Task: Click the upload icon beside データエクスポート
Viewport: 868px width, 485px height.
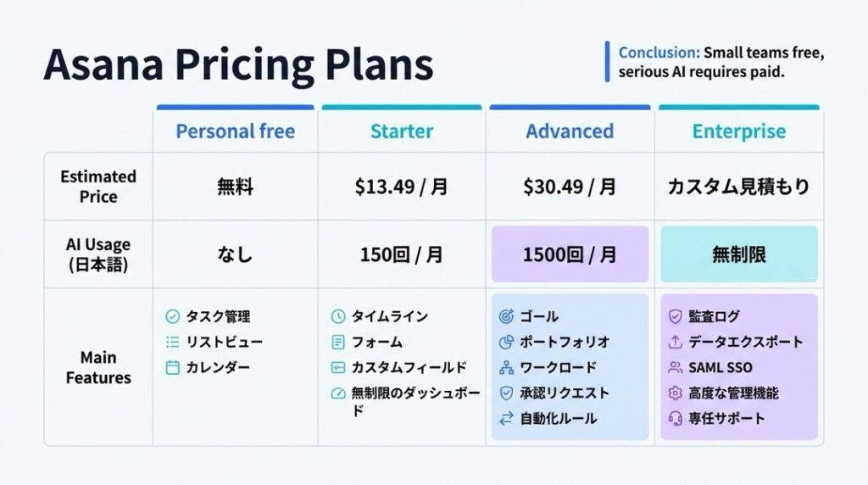Action: pos(675,343)
